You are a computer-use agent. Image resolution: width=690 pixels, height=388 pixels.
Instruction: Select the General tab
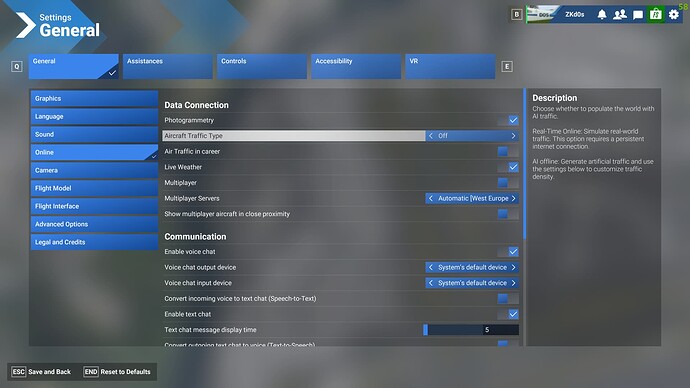[73, 66]
